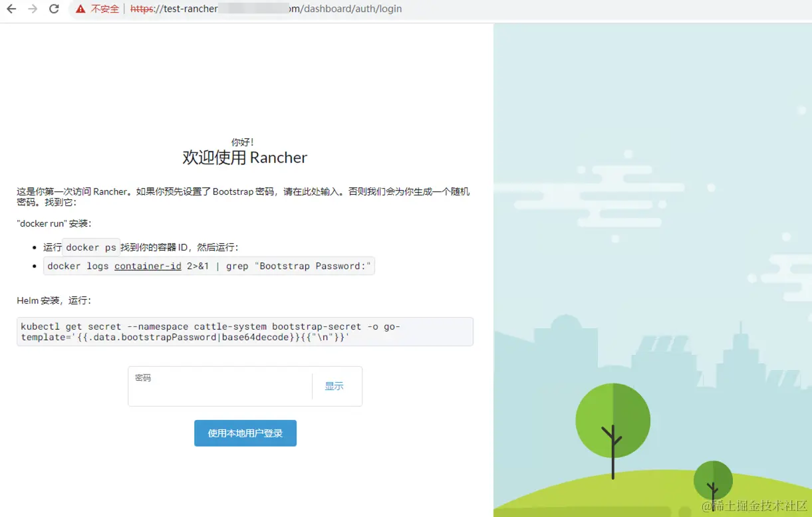
Task: Click the container-id underlined text
Action: [x=148, y=266]
